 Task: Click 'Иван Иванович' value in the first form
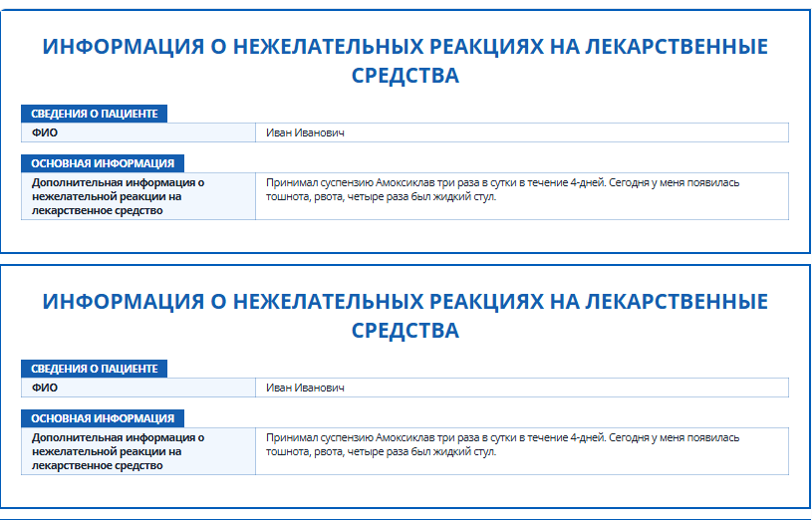point(305,132)
